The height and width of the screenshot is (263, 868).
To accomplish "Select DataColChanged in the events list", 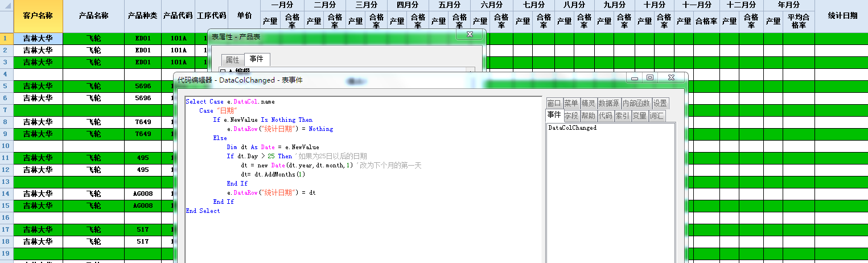I will pos(572,128).
